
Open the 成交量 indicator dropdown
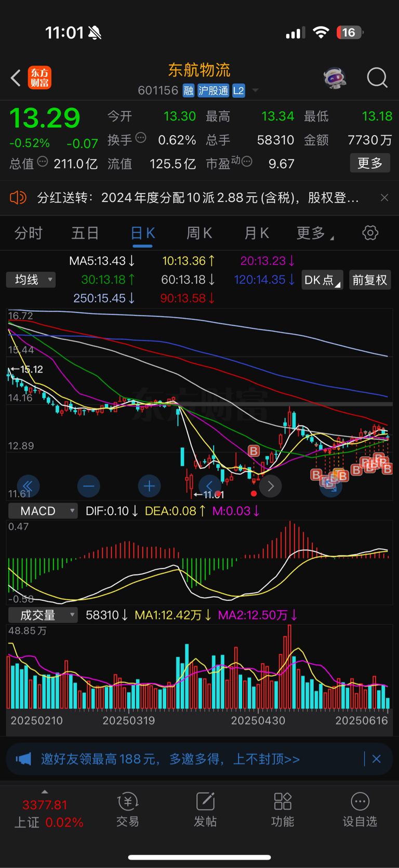coord(43,615)
